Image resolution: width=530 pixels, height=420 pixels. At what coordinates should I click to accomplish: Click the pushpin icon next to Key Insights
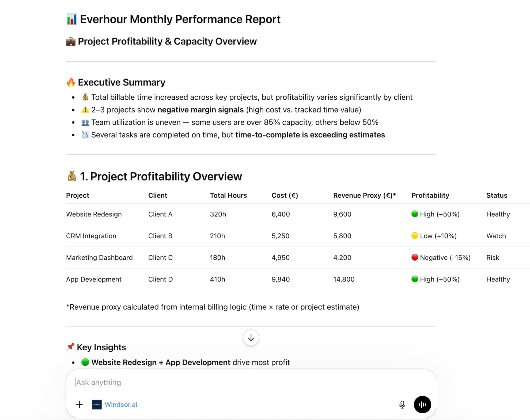(70, 347)
